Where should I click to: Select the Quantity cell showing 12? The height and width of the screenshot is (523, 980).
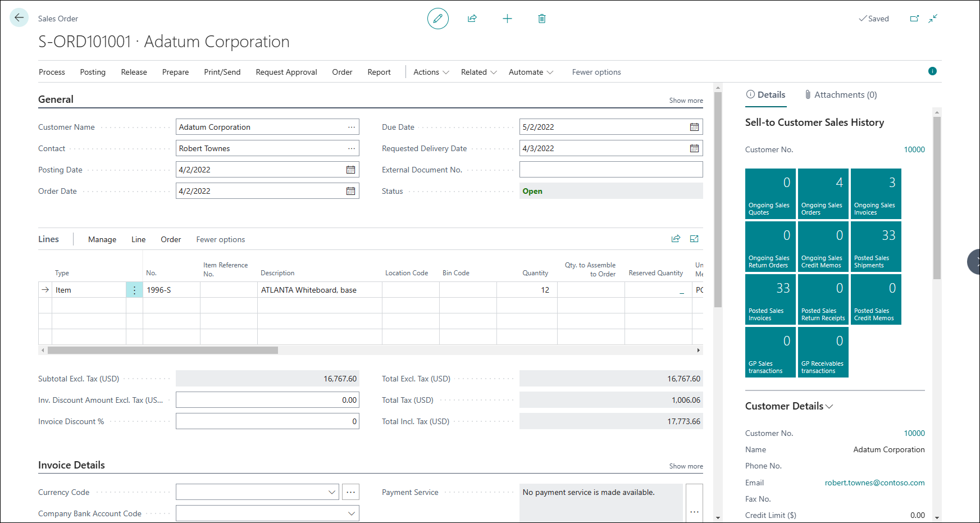[527, 290]
